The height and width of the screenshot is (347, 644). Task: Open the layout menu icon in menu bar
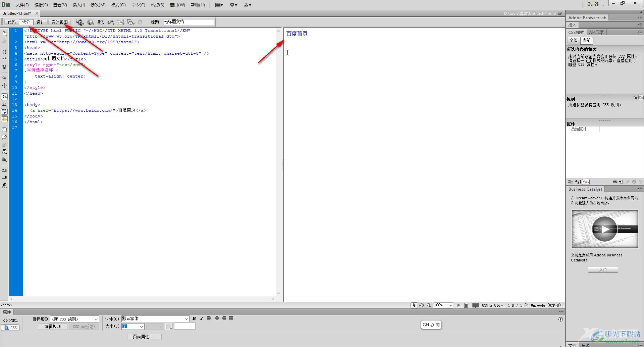(219, 5)
